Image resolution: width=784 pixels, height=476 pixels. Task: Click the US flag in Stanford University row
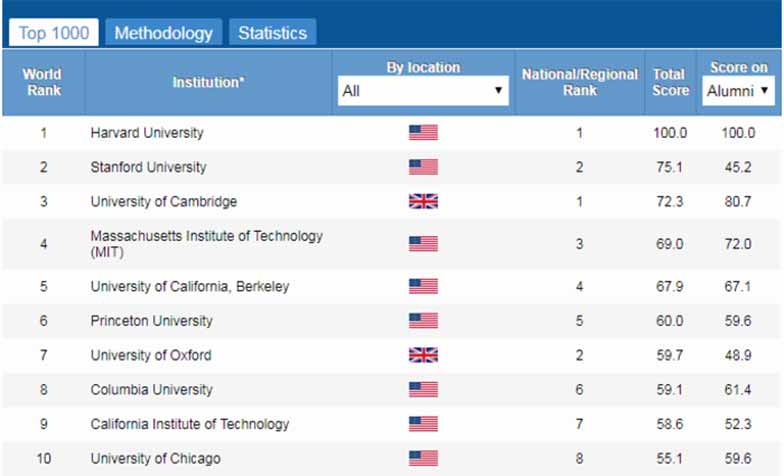pyautogui.click(x=423, y=166)
